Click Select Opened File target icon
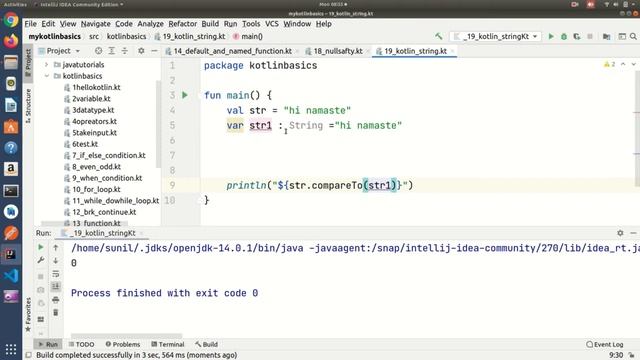640x360 pixels. coord(98,51)
